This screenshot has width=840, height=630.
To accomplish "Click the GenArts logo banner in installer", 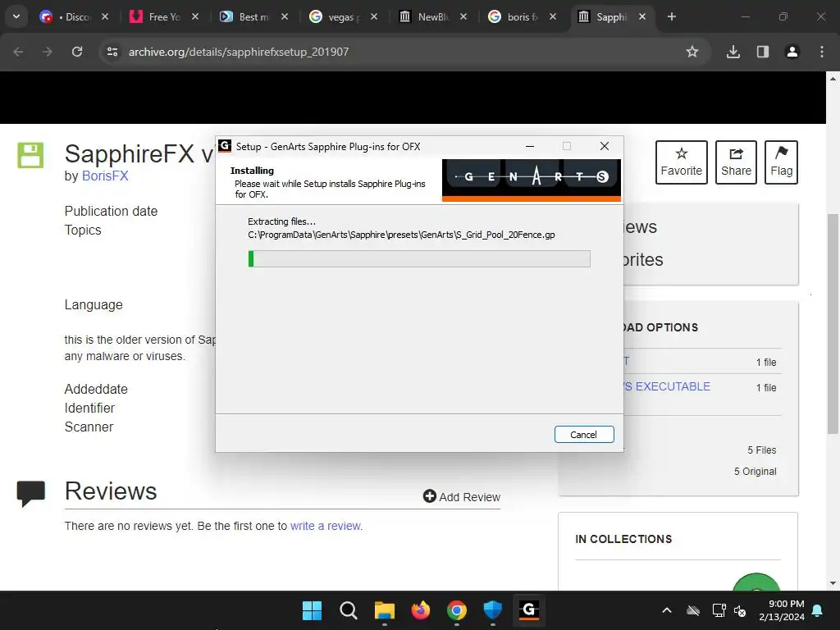I will click(531, 180).
